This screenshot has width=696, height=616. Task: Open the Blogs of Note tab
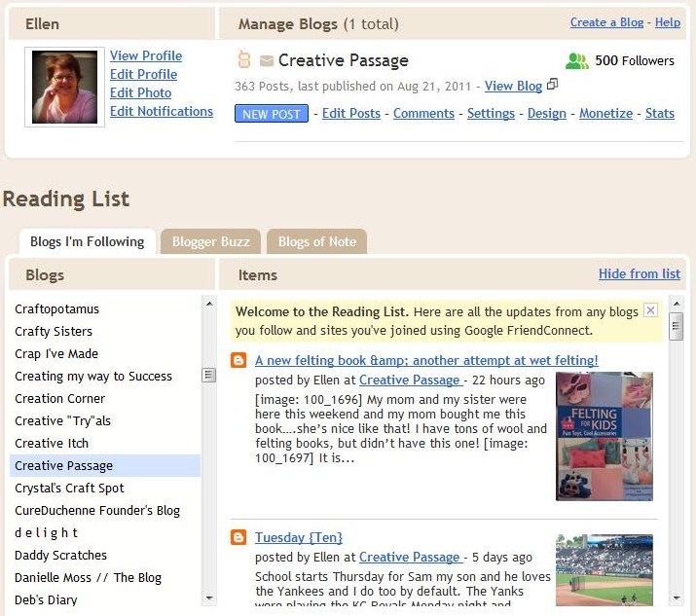tap(317, 241)
